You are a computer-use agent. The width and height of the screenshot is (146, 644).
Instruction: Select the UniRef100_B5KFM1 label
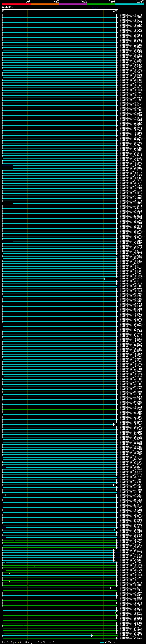pos(131,294)
